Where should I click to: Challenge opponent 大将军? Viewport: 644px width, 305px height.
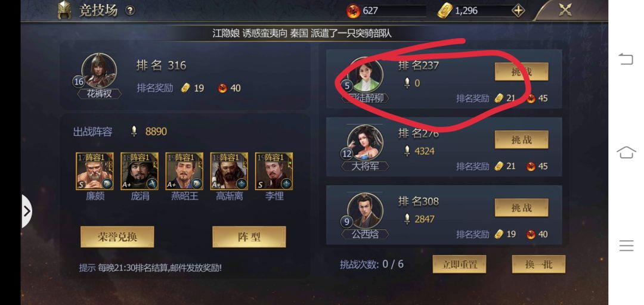[x=521, y=139]
